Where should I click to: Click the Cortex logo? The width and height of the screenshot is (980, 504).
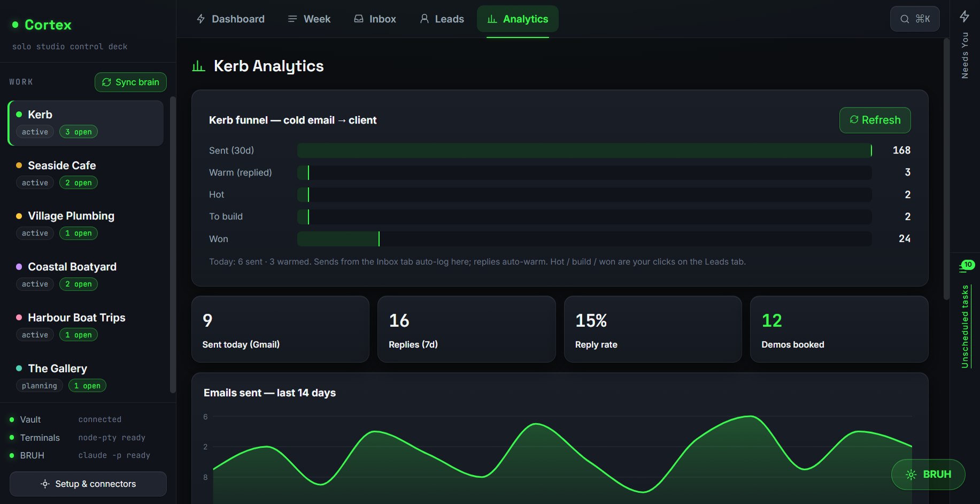click(x=42, y=25)
